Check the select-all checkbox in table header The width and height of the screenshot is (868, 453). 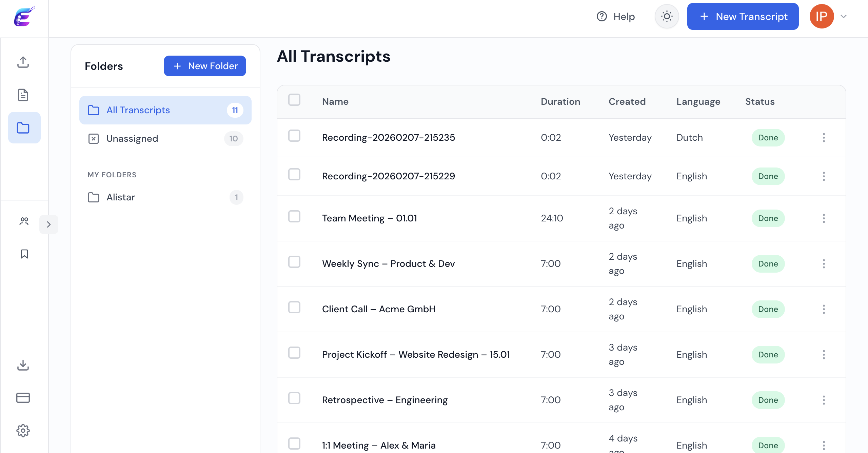coord(294,100)
